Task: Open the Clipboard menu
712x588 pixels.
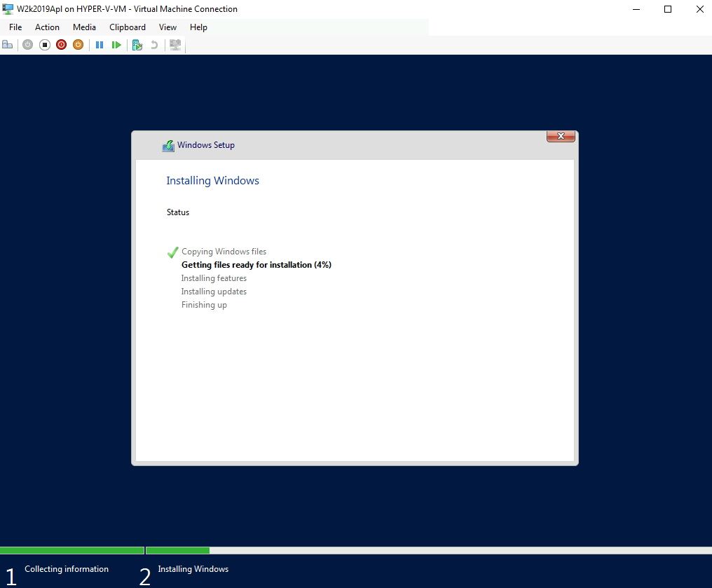Action: point(128,27)
